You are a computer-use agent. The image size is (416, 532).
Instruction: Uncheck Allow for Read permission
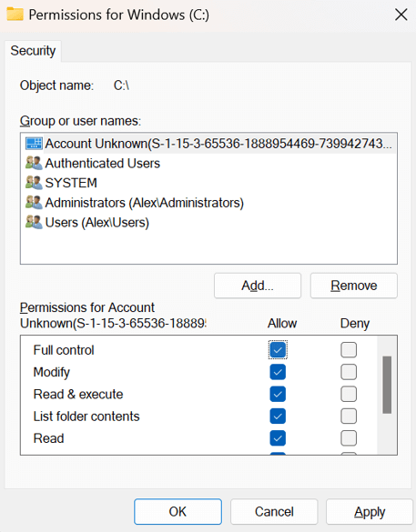[278, 438]
